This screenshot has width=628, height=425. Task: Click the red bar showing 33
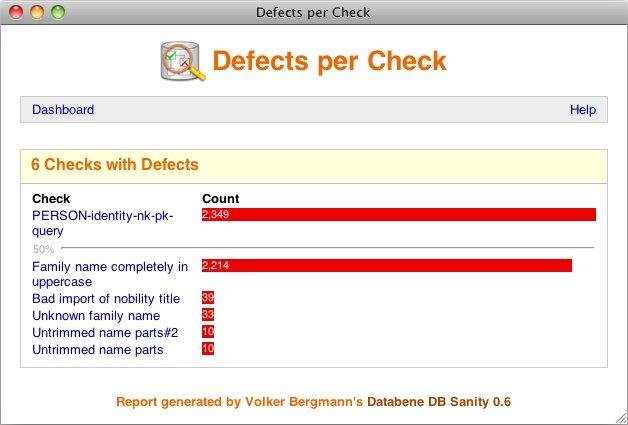pos(208,315)
